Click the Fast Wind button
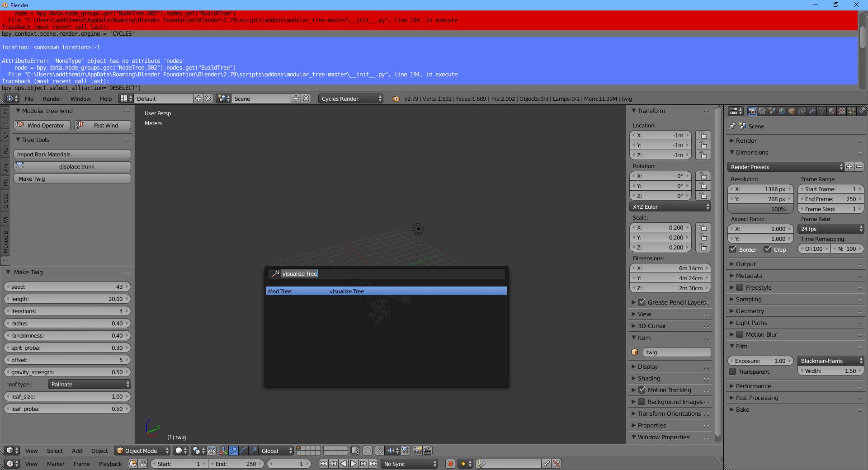Image resolution: width=868 pixels, height=470 pixels. pyautogui.click(x=103, y=125)
